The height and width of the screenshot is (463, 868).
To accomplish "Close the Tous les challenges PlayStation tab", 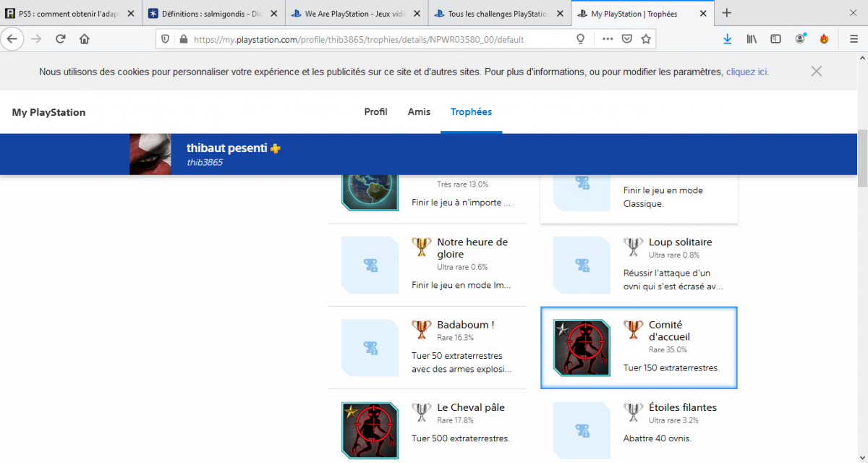I will click(x=559, y=14).
